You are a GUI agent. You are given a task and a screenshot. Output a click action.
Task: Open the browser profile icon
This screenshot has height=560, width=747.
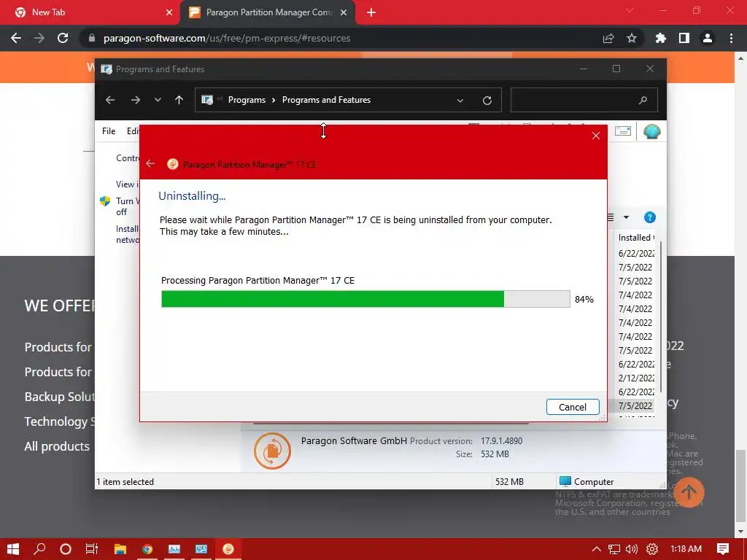click(708, 38)
